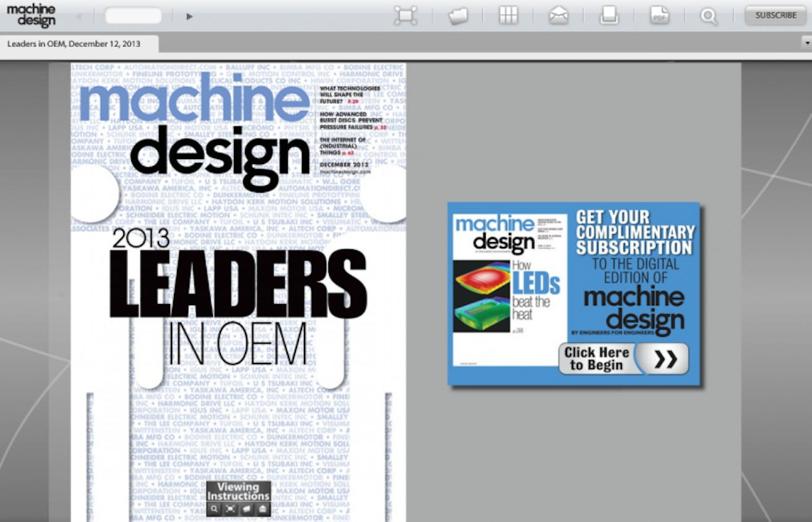The width and height of the screenshot is (812, 522).
Task: Open search with the magnifier icon
Action: 708,16
